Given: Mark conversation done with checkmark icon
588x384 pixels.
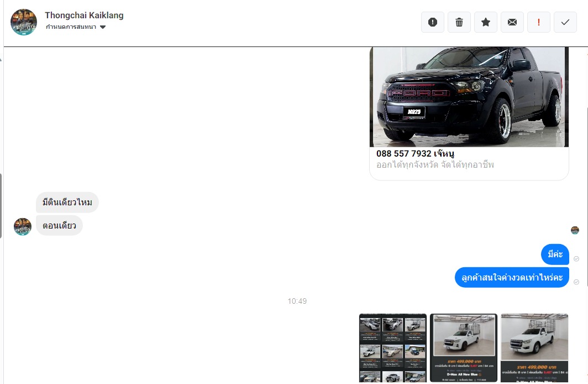Looking at the screenshot, I should [x=565, y=22].
